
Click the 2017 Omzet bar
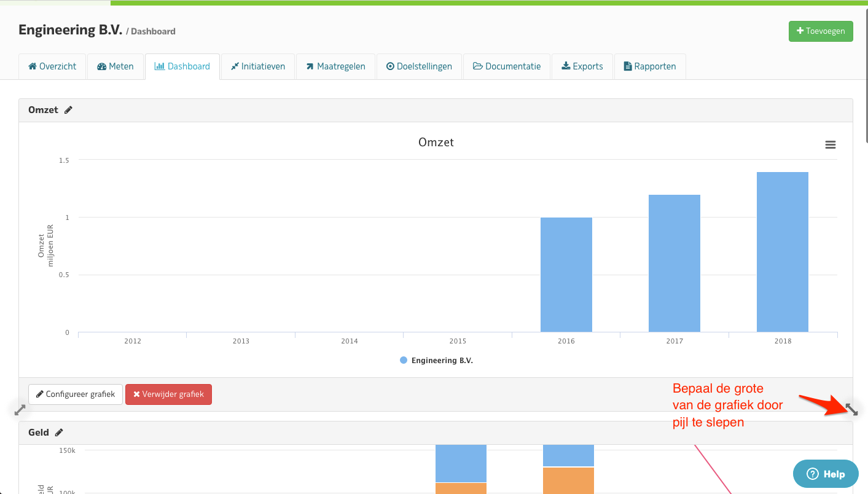[x=674, y=264]
